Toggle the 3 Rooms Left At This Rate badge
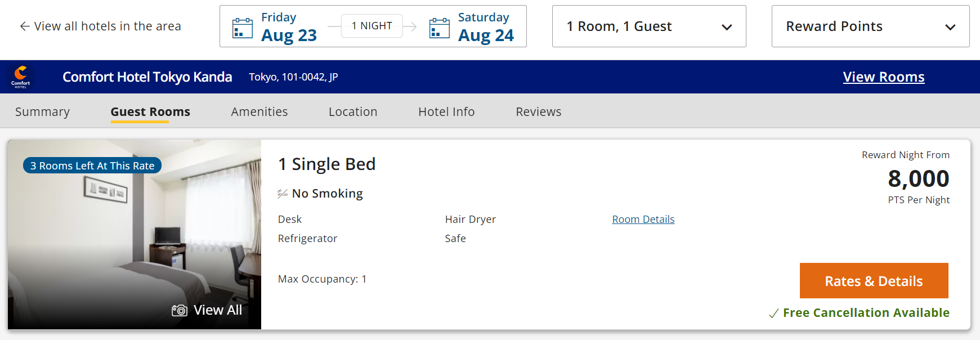Viewport: 980px width, 340px height. coord(92,165)
